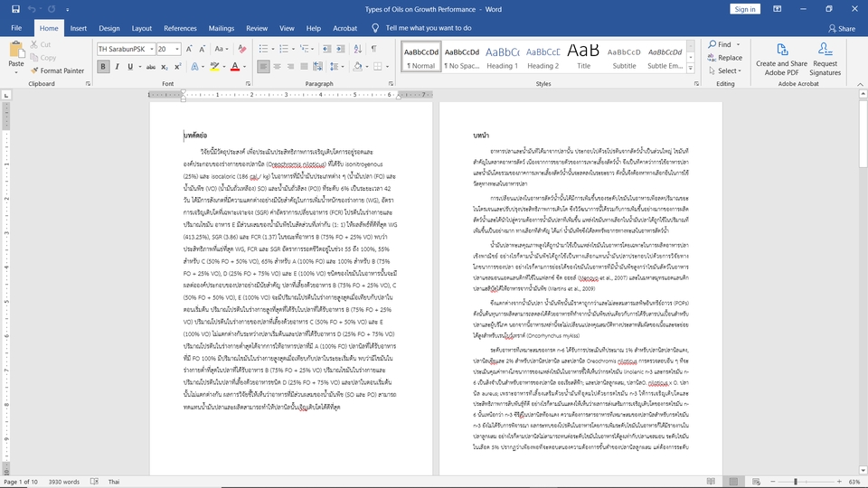The height and width of the screenshot is (488, 868).
Task: Toggle Show/Hide paragraph marks
Action: (374, 49)
